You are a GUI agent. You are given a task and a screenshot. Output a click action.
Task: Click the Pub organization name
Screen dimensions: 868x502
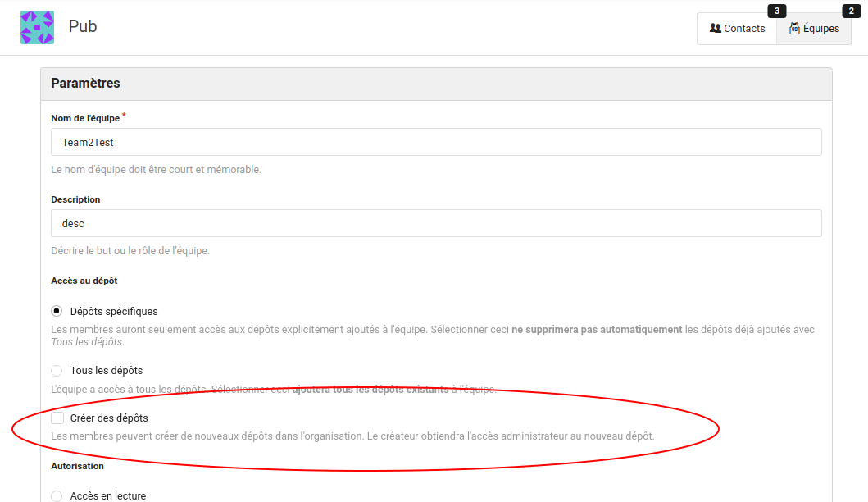click(83, 26)
